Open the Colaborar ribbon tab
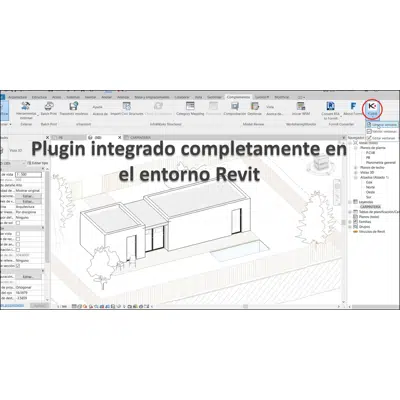This screenshot has height=400, width=400. (182, 97)
